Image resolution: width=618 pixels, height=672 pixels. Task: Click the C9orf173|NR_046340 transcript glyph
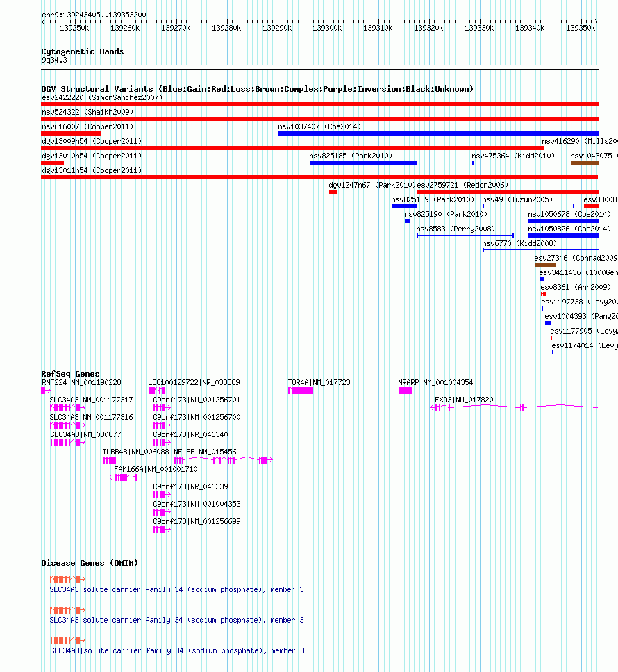[162, 443]
